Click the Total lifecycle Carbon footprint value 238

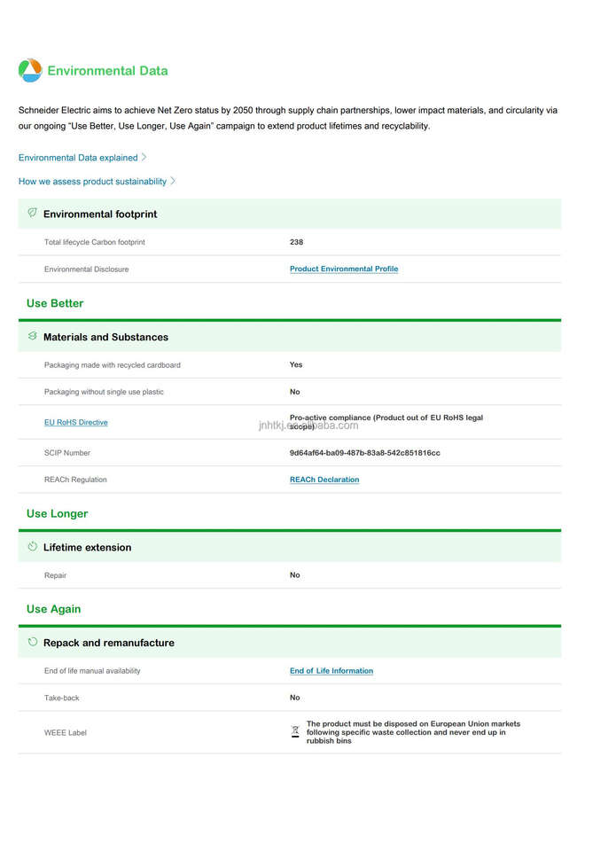296,242
